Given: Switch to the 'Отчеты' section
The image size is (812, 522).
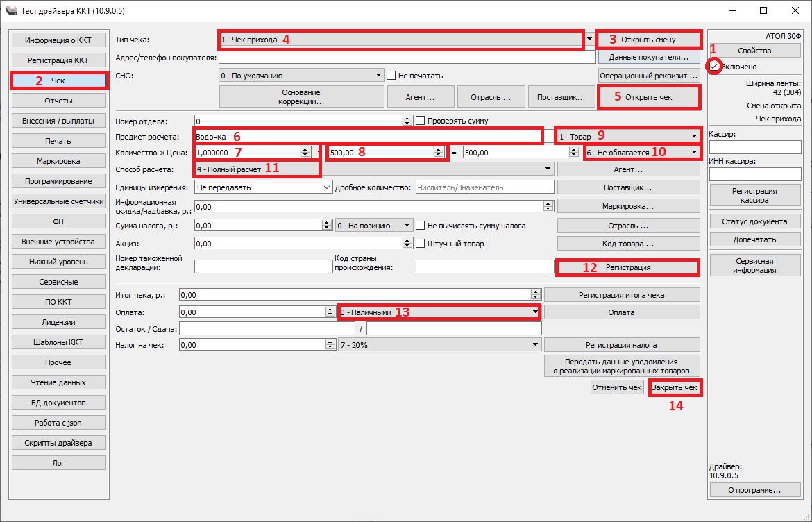Looking at the screenshot, I should point(58,101).
